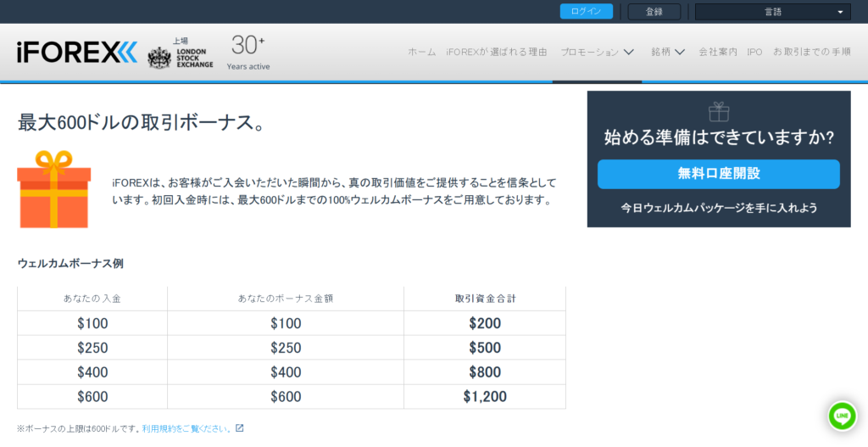Click あなたの入金 column header
The image size is (868, 447).
tap(92, 299)
